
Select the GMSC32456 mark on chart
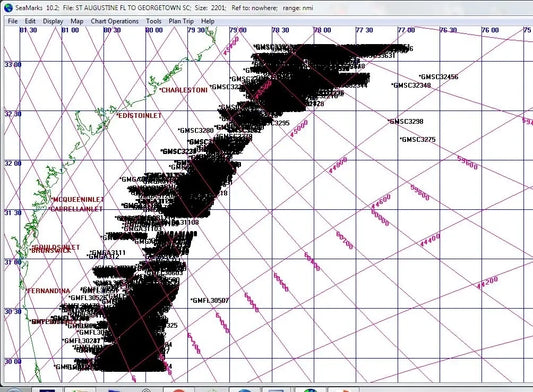pos(439,77)
